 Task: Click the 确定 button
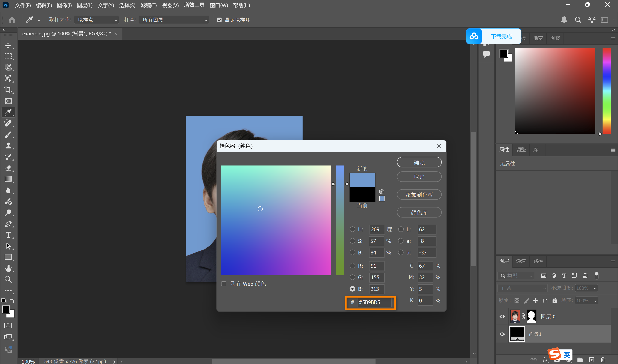419,162
